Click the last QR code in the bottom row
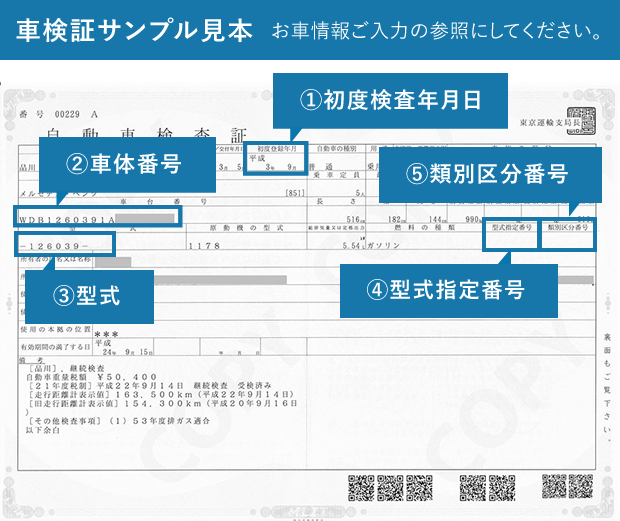 point(581,486)
